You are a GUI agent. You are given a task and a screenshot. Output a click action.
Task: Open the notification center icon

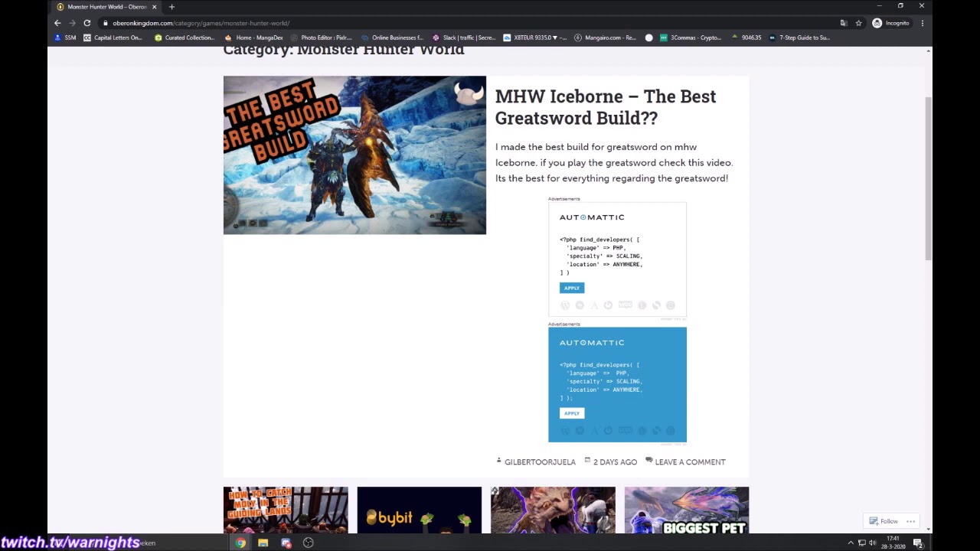click(x=918, y=543)
